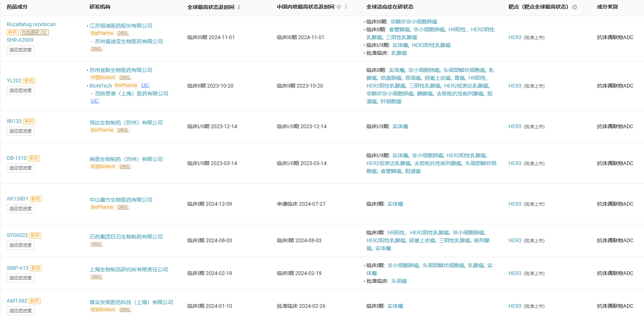The image size is (644, 319).
Task: Open the BioNTech company link
Action: (101, 86)
